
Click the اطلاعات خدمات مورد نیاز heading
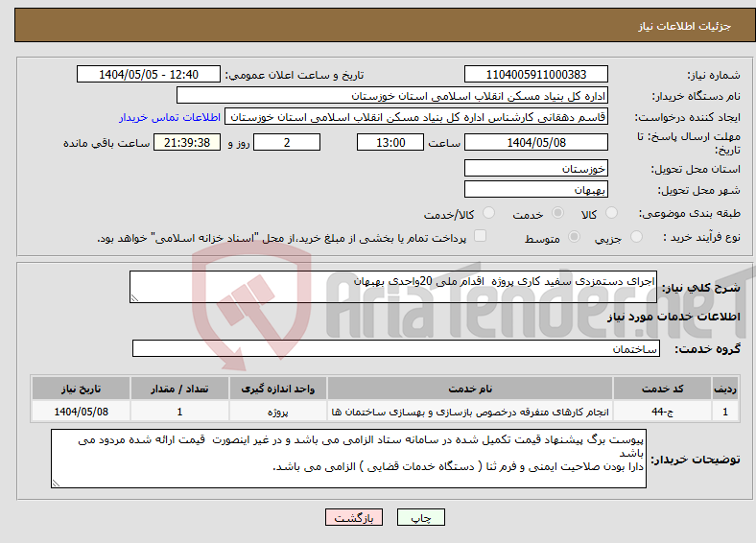[x=673, y=317]
